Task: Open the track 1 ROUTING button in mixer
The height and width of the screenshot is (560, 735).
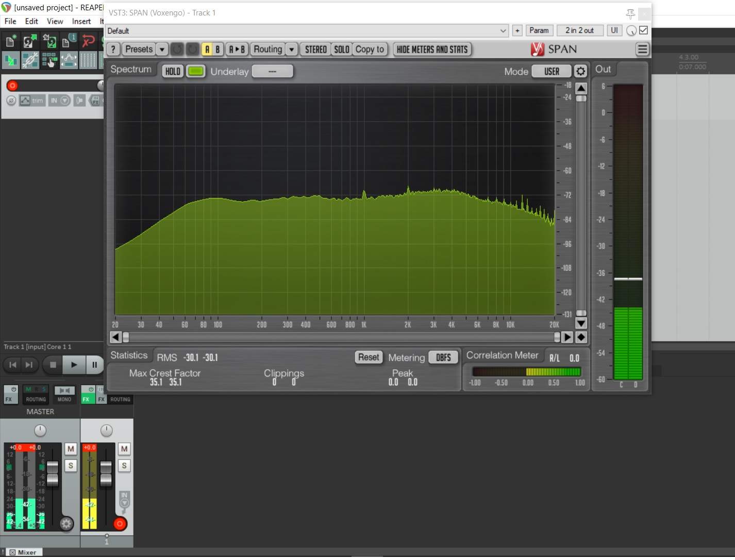Action: 120,399
